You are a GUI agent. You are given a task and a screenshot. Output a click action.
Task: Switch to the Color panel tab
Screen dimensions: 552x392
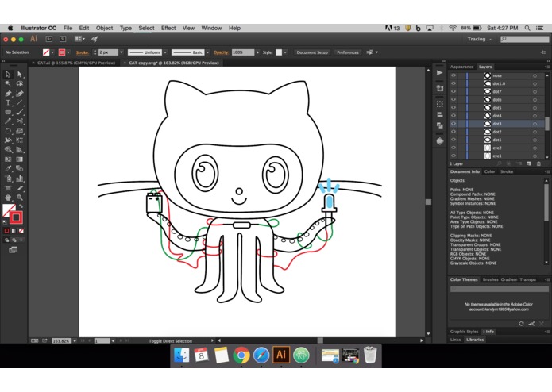pos(489,171)
